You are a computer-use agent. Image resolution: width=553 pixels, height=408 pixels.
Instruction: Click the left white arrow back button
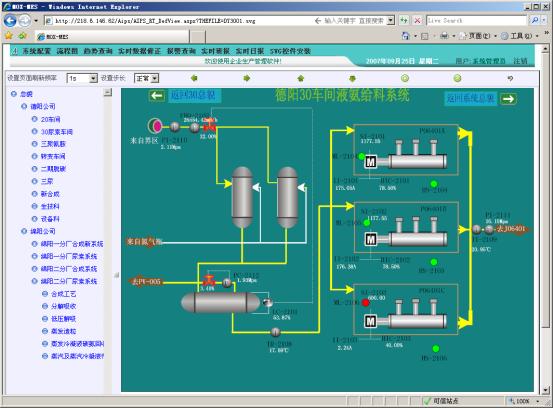(x=157, y=96)
